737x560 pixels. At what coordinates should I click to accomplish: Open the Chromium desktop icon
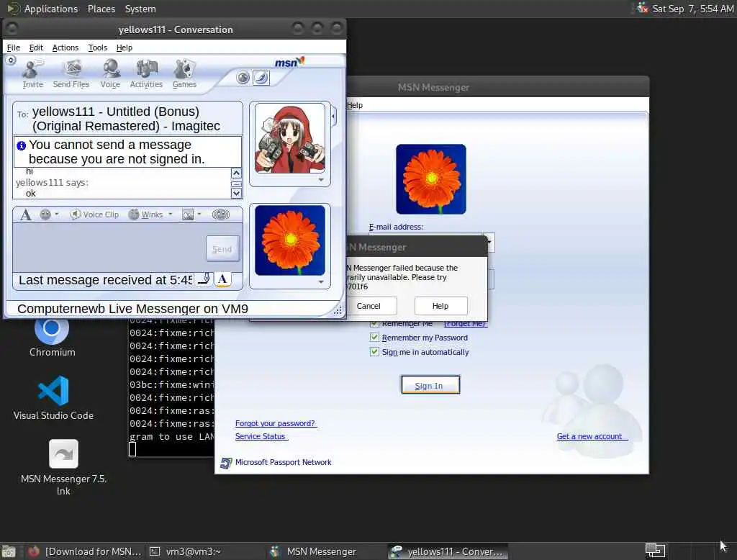[x=52, y=337]
